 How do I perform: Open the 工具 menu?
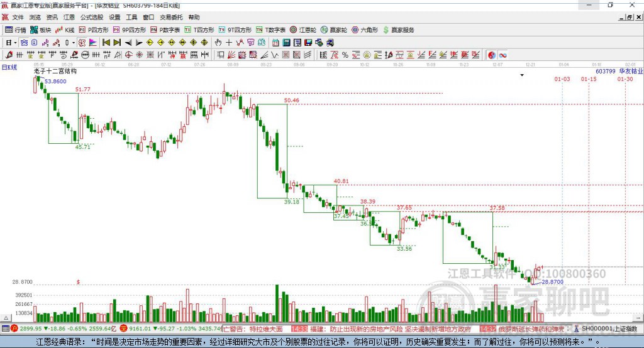tap(131, 17)
